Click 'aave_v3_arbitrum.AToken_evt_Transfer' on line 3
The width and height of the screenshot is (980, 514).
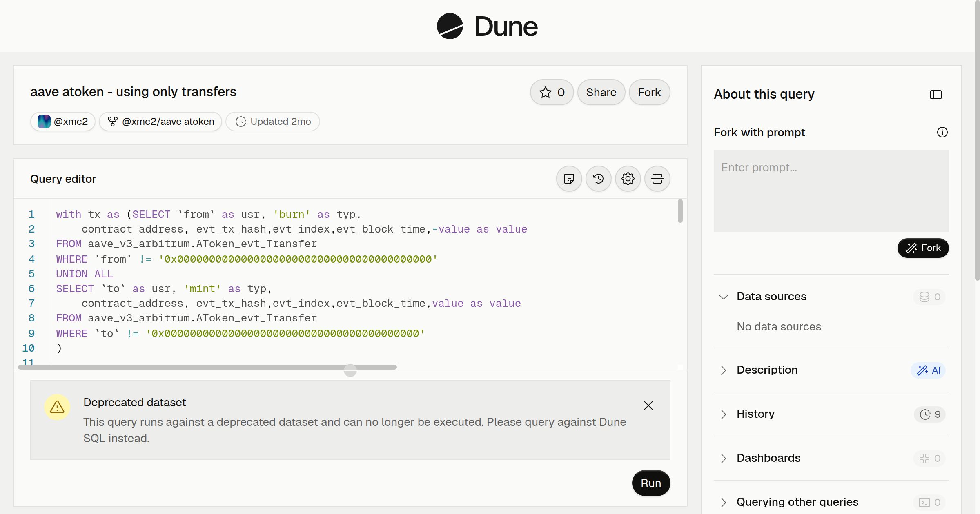tap(203, 244)
